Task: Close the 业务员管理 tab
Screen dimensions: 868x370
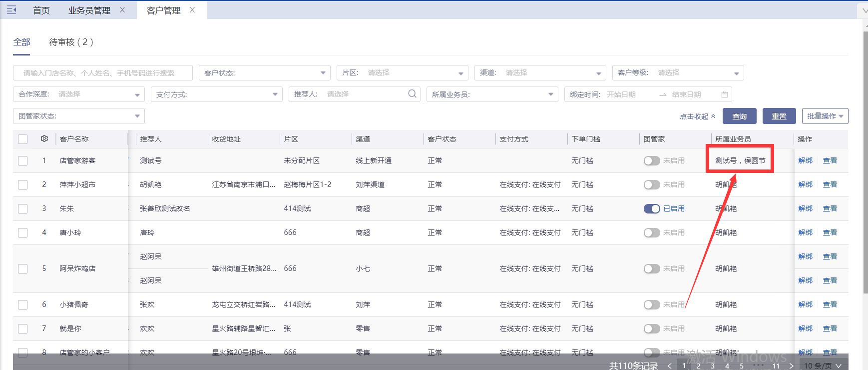Action: tap(122, 10)
